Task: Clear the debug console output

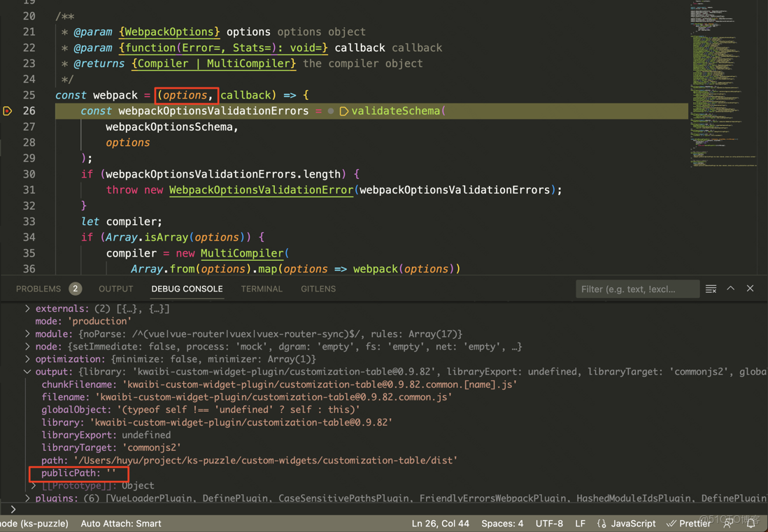Action: [x=711, y=289]
